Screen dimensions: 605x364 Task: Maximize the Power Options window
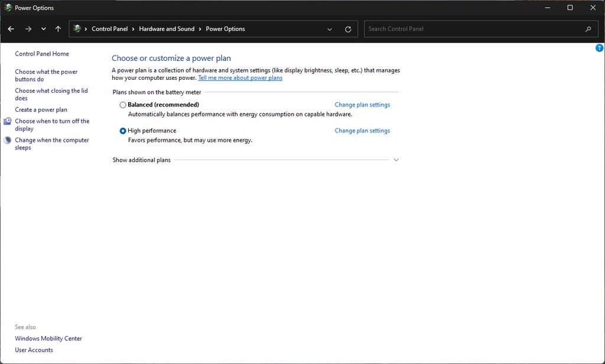[x=570, y=8]
